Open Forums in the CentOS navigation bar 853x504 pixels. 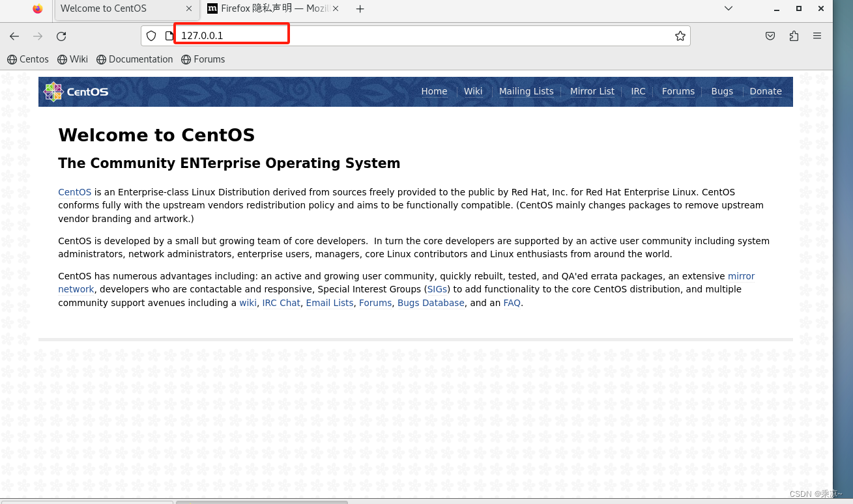(678, 91)
